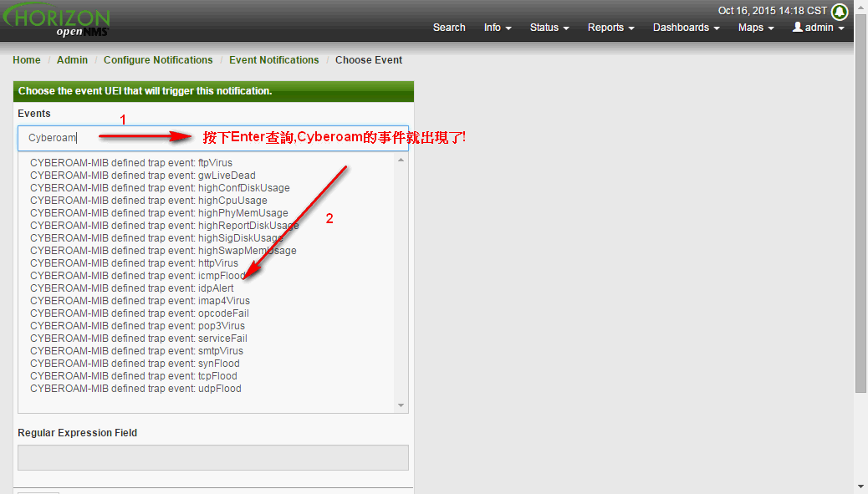Image resolution: width=868 pixels, height=494 pixels.
Task: Open Search in the navigation bar
Action: pos(449,28)
